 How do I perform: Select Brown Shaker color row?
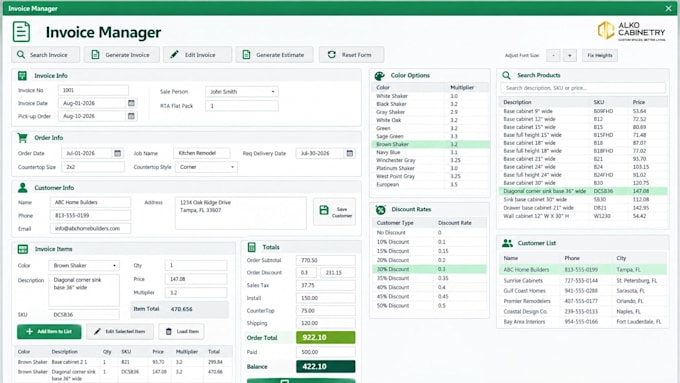431,144
